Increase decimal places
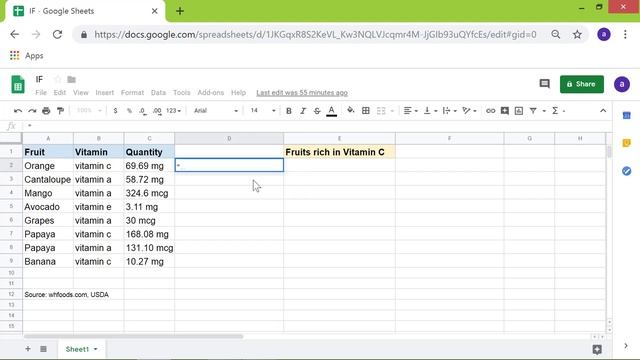The image size is (640, 360). coord(157,111)
